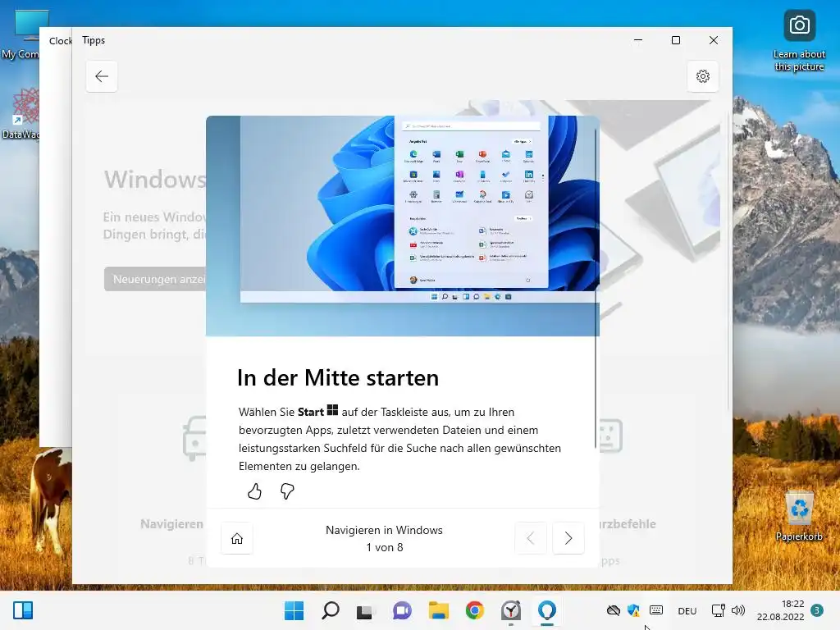Click Learn about this picture desktop icon
This screenshot has width=840, height=630.
tap(799, 42)
